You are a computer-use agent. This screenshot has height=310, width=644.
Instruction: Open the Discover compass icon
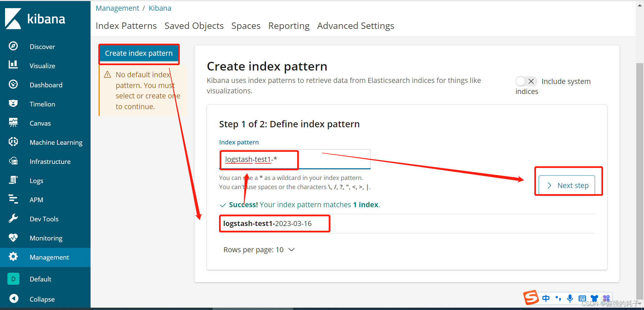[13, 46]
